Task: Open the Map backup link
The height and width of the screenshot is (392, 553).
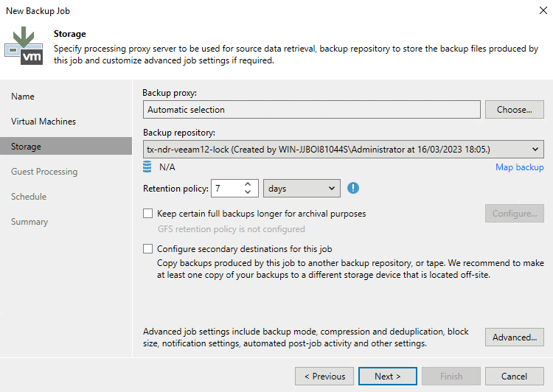Action: point(519,167)
